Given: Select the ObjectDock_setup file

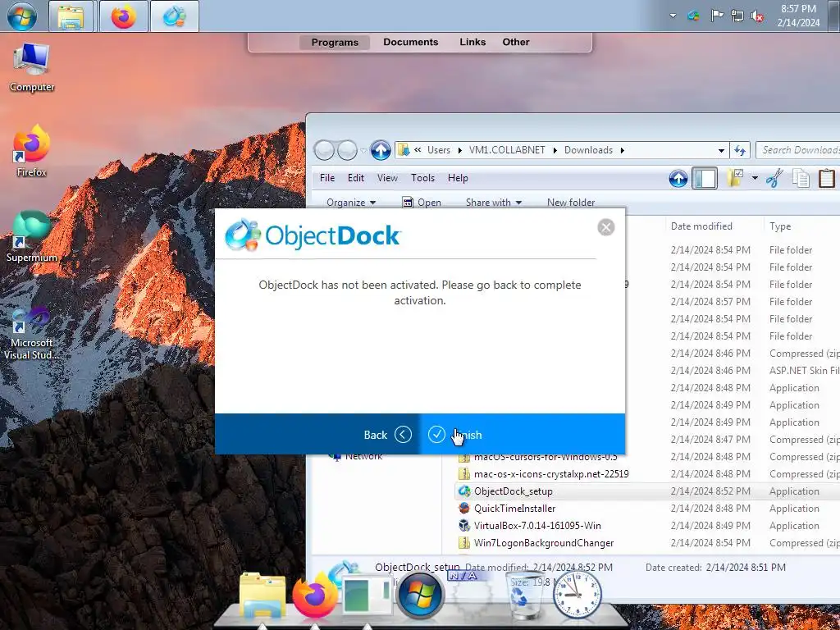Looking at the screenshot, I should click(x=513, y=491).
